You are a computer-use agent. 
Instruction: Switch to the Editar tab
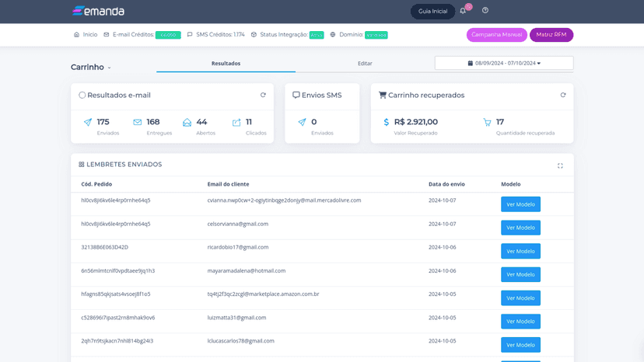tap(365, 64)
